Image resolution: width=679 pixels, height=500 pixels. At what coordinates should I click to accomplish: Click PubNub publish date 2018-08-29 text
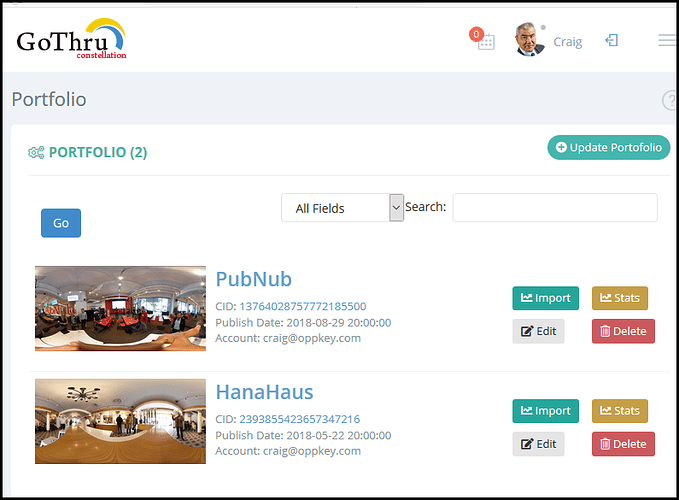pyautogui.click(x=303, y=323)
